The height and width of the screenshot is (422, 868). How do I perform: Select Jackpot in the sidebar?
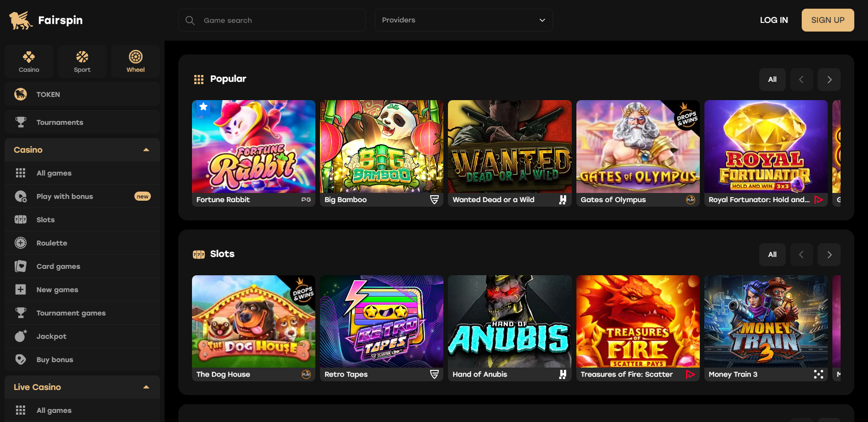coord(82,336)
